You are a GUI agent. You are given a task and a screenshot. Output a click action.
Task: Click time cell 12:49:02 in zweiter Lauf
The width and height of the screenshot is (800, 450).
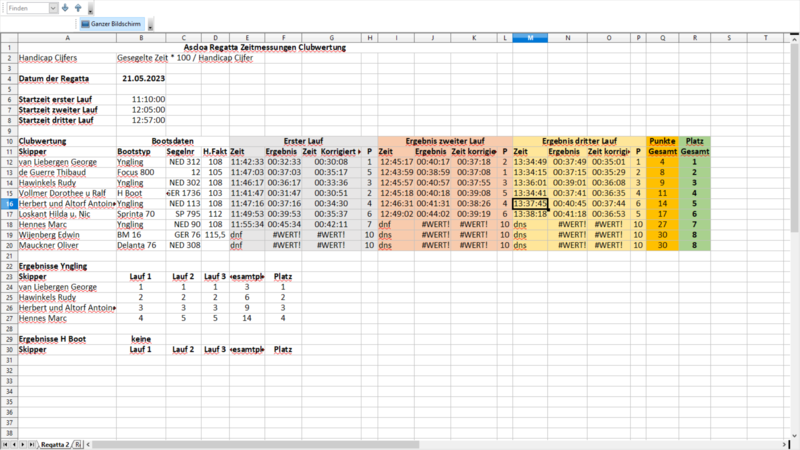(x=396, y=214)
